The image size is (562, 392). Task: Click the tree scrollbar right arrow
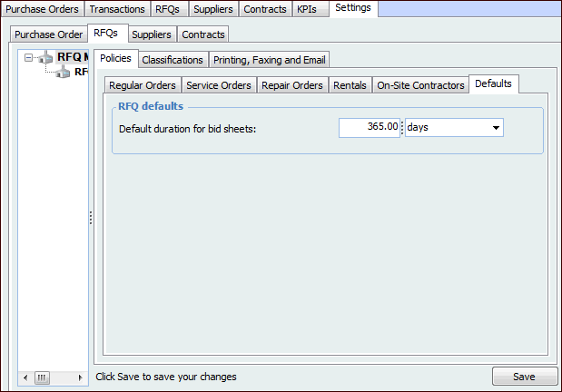click(80, 377)
